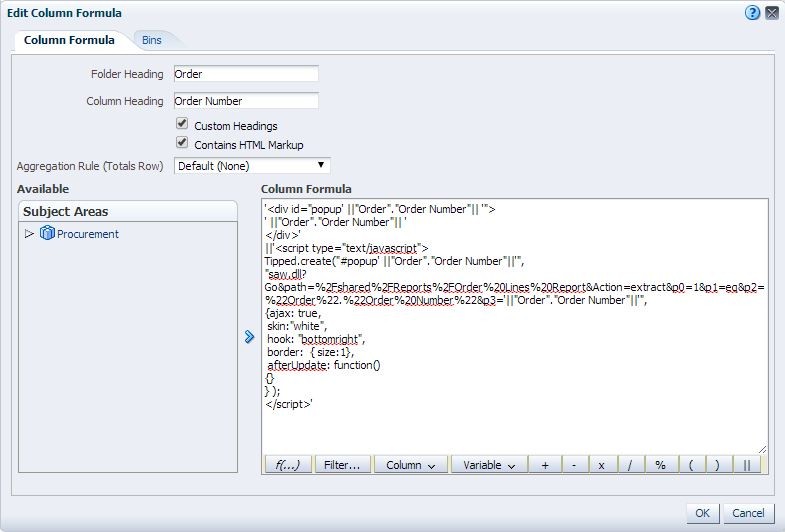Insert the percent operator
Image resolution: width=785 pixels, height=532 pixels.
point(660,465)
